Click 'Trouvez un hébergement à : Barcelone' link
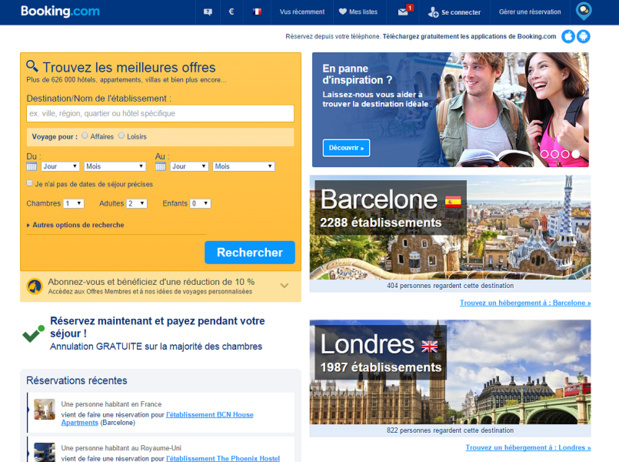The width and height of the screenshot is (619, 462). click(x=525, y=302)
